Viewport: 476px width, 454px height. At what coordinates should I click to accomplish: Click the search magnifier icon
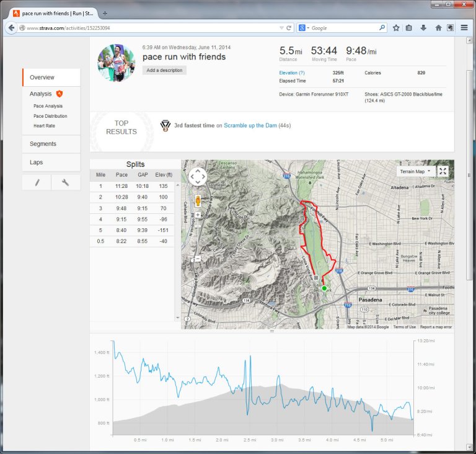click(x=382, y=28)
